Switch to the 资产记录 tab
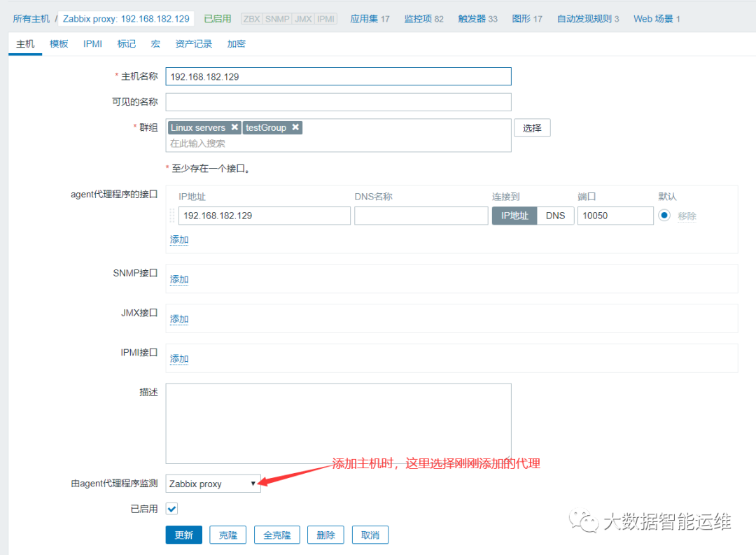The image size is (756, 555). click(x=194, y=44)
